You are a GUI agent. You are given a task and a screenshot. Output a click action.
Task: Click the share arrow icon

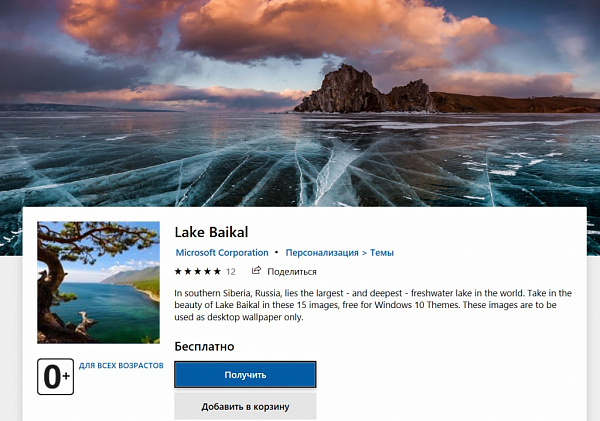[257, 271]
